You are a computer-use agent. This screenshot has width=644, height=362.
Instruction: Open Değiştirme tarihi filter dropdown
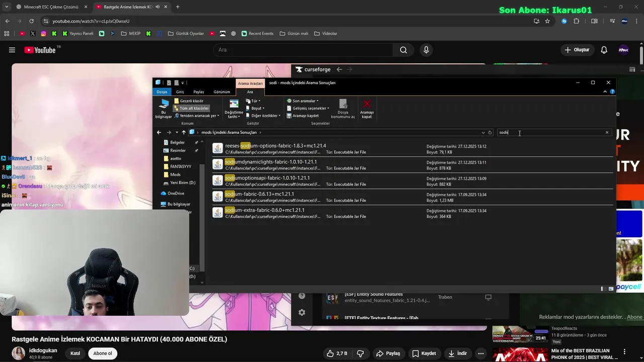point(233,109)
